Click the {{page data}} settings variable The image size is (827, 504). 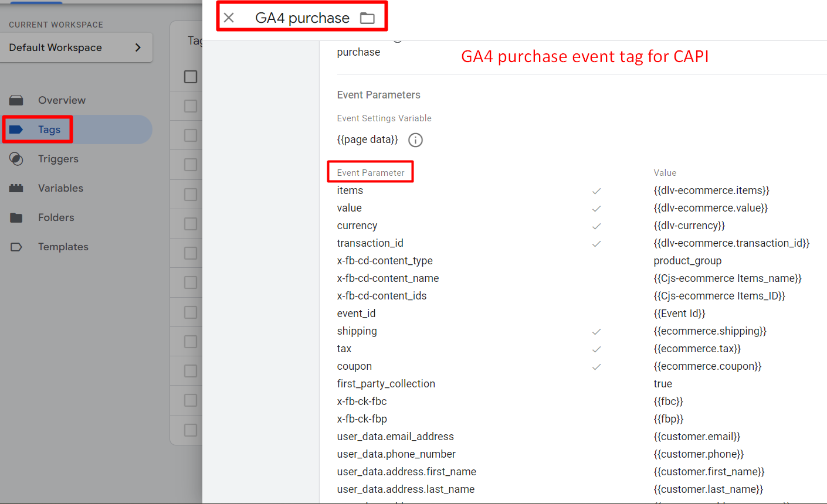367,139
